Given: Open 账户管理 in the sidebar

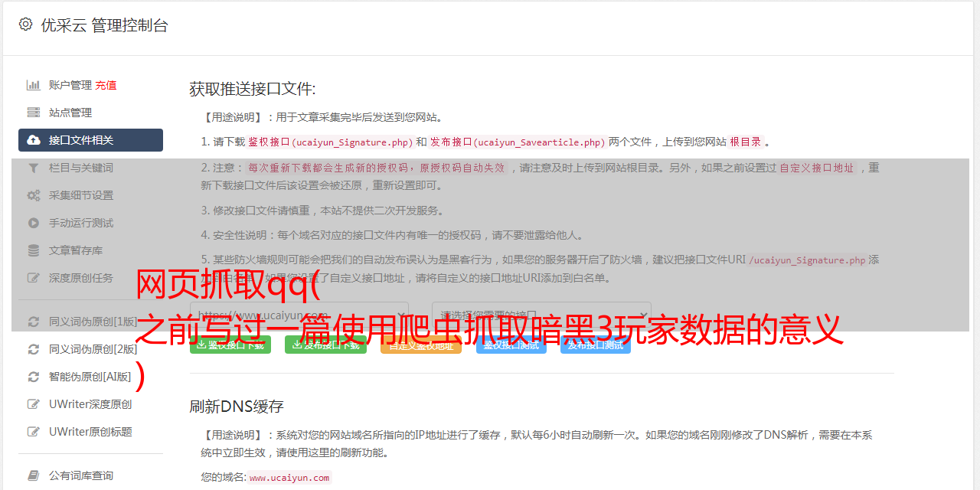Looking at the screenshot, I should click(x=70, y=85).
